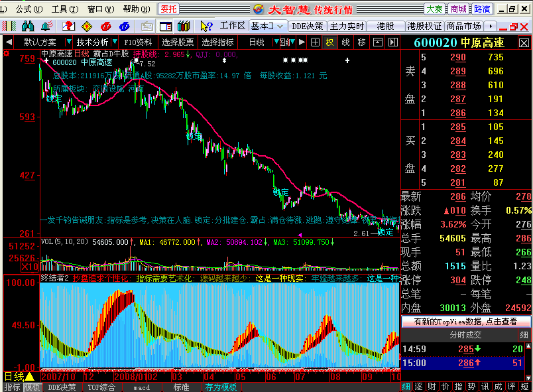Image resolution: width=533 pixels, height=392 pixels.
Task: Expand the 技术分析 dropdown arrow
Action: point(115,42)
